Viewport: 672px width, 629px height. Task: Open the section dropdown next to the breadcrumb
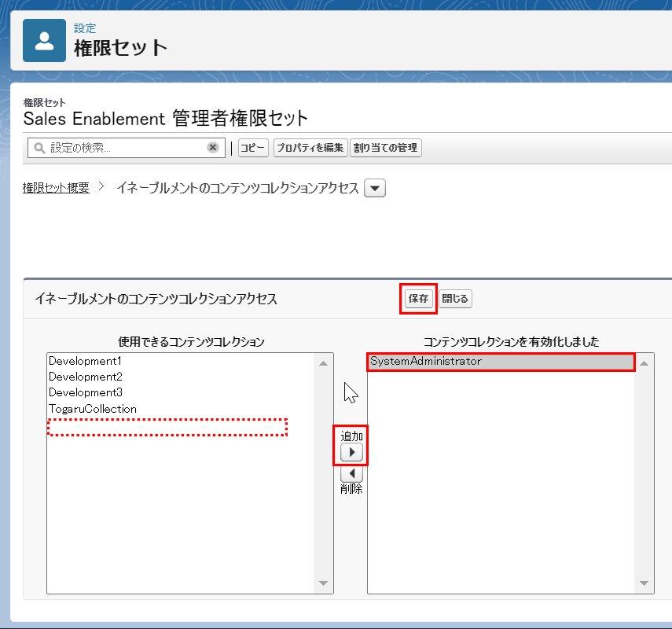[375, 188]
